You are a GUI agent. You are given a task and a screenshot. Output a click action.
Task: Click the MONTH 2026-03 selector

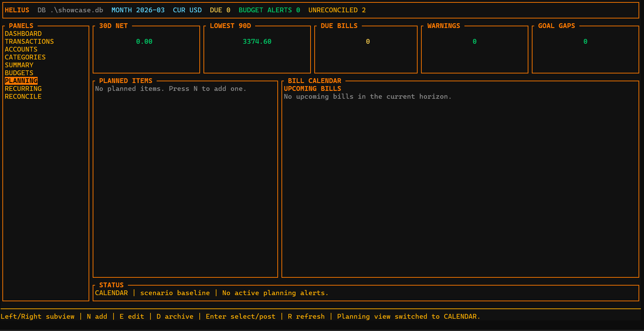pos(138,10)
